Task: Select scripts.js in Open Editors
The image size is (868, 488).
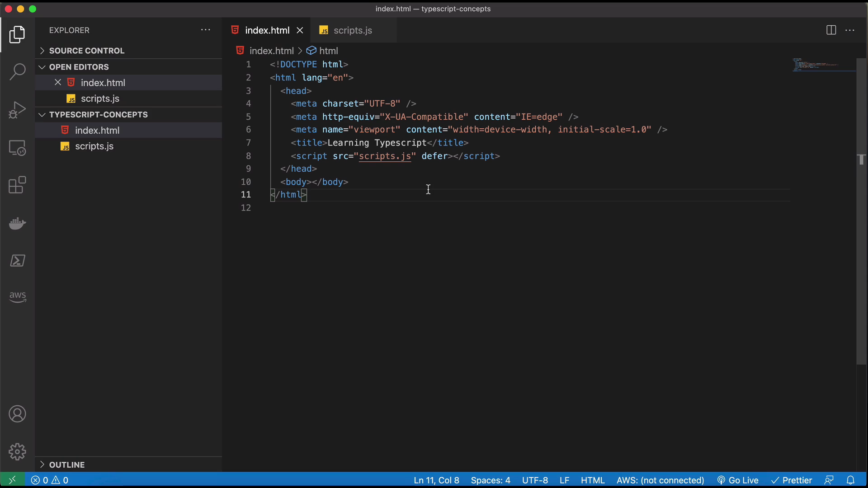Action: (128, 99)
